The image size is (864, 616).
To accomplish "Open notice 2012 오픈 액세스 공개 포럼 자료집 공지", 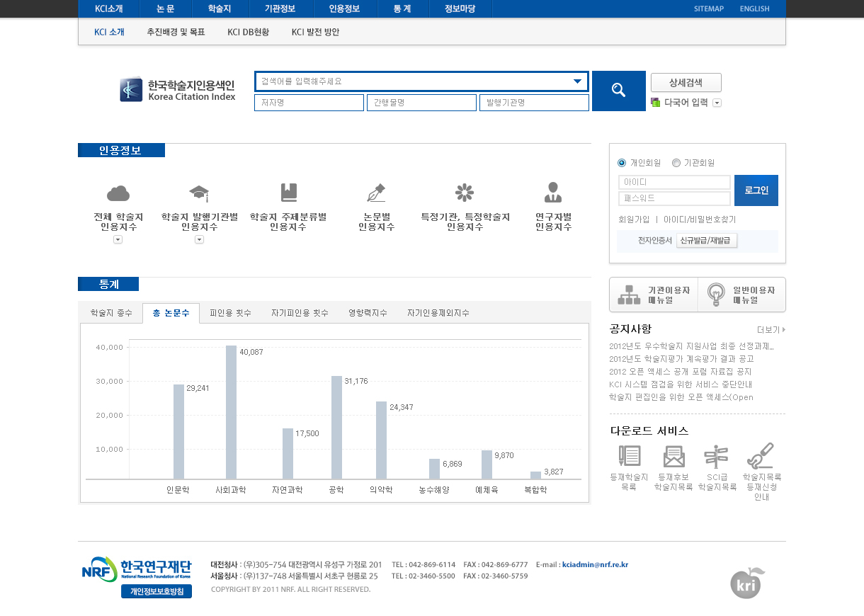I will [x=680, y=372].
